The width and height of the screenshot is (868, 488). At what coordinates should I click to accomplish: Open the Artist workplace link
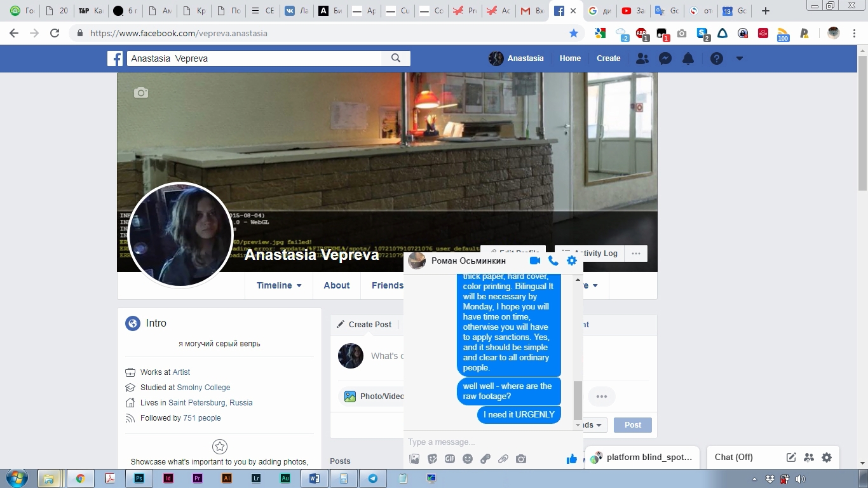[x=181, y=372]
